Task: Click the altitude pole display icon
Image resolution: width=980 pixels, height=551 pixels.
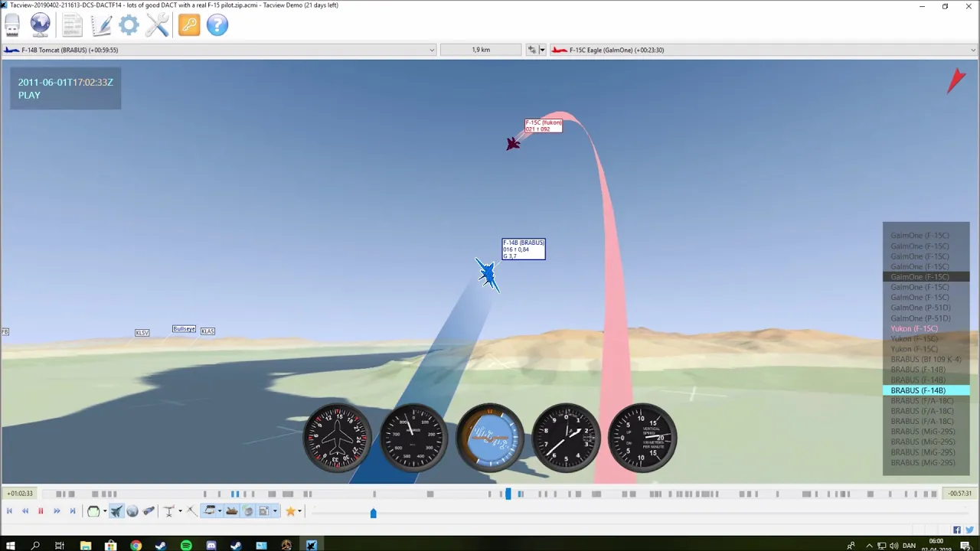Action: point(169,511)
